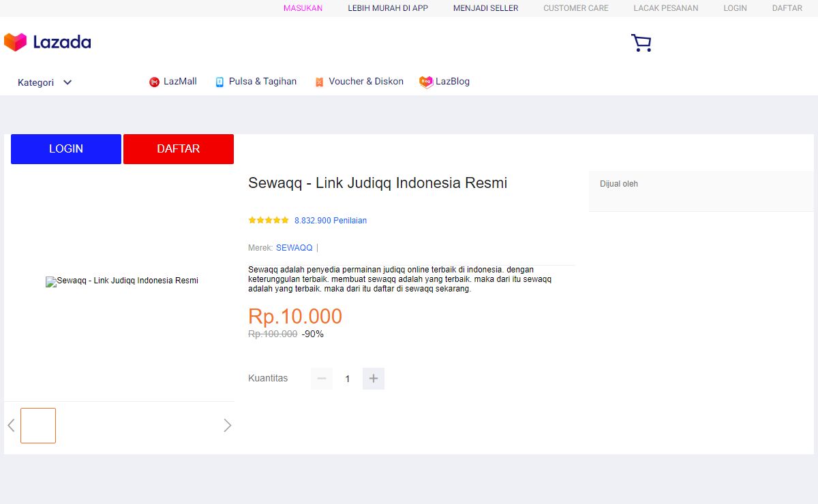Screen dimensions: 818x504
Task: Click the quantity value field
Action: point(348,379)
